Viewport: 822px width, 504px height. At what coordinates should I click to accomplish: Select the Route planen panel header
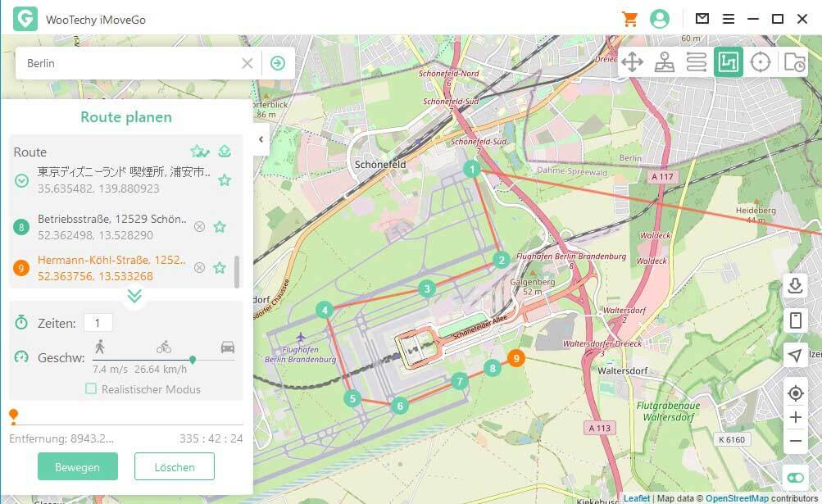pyautogui.click(x=125, y=117)
